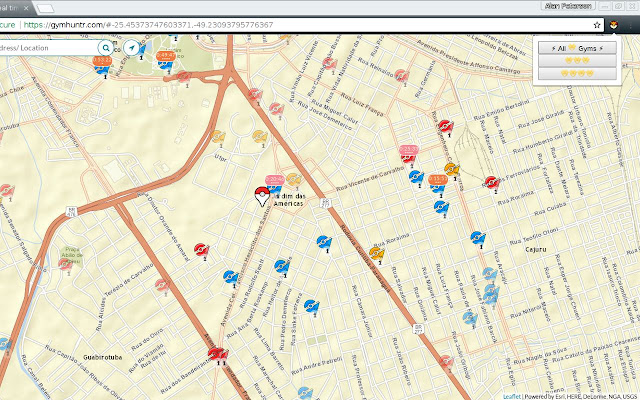Open the Alan Petersen profile button
Screen dimensions: 640x400
tap(568, 6)
